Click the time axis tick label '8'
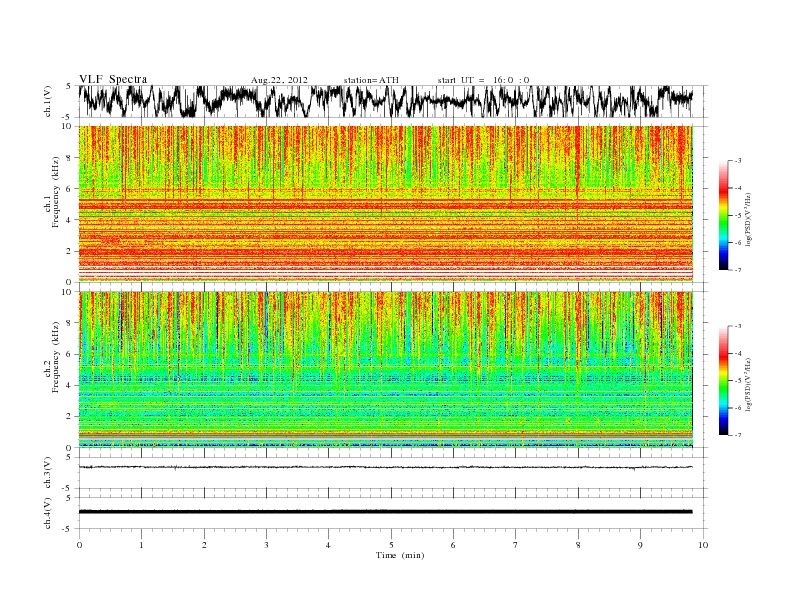This screenshot has height=612, width=792. point(578,545)
